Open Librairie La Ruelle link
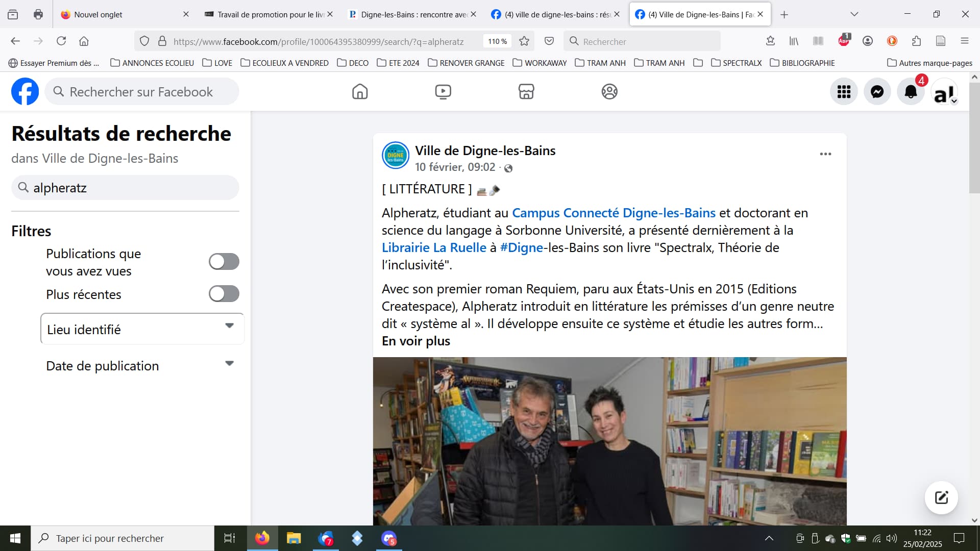Image resolution: width=980 pixels, height=551 pixels. click(x=434, y=248)
